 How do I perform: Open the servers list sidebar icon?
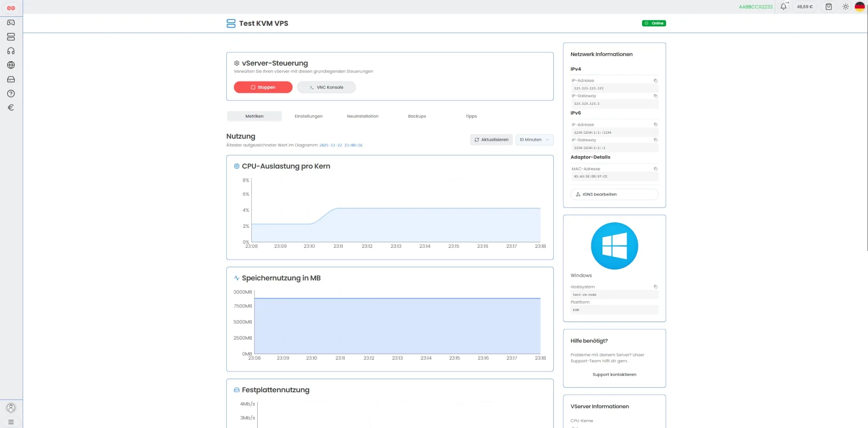[x=11, y=37]
